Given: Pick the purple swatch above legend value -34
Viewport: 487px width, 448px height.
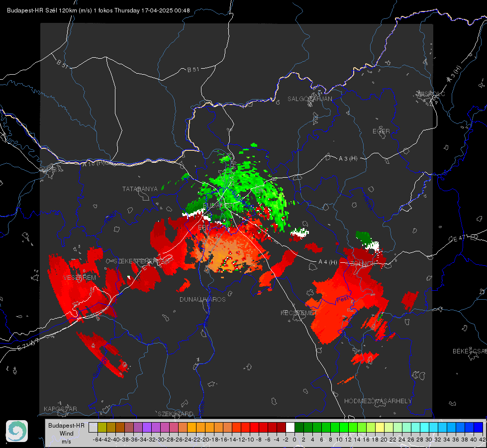Looking at the screenshot, I should click(x=147, y=427).
